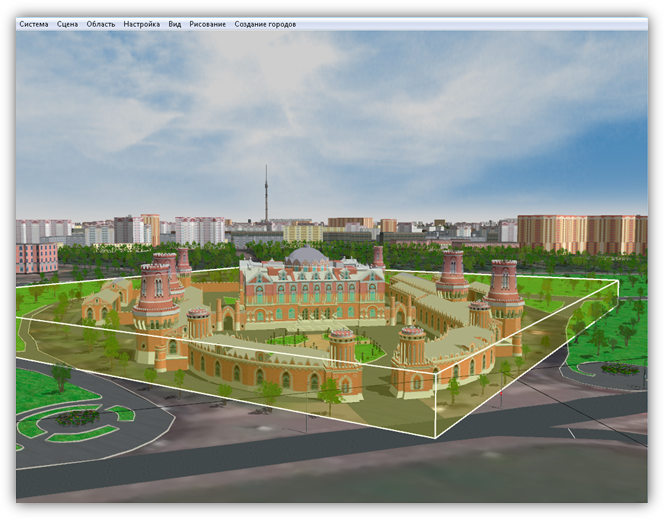Click the pink building at the far left
The image size is (664, 520).
click(35, 256)
